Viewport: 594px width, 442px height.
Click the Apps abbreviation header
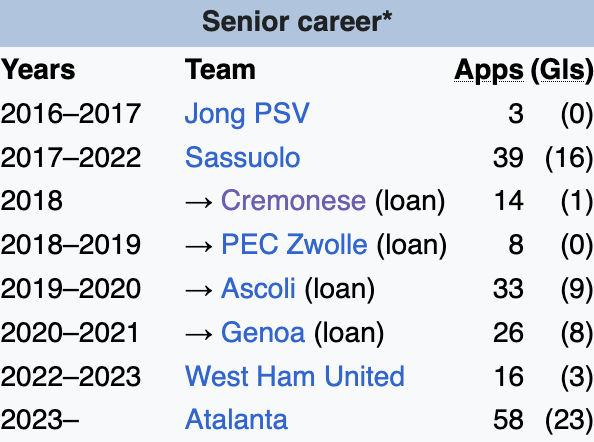click(x=489, y=70)
